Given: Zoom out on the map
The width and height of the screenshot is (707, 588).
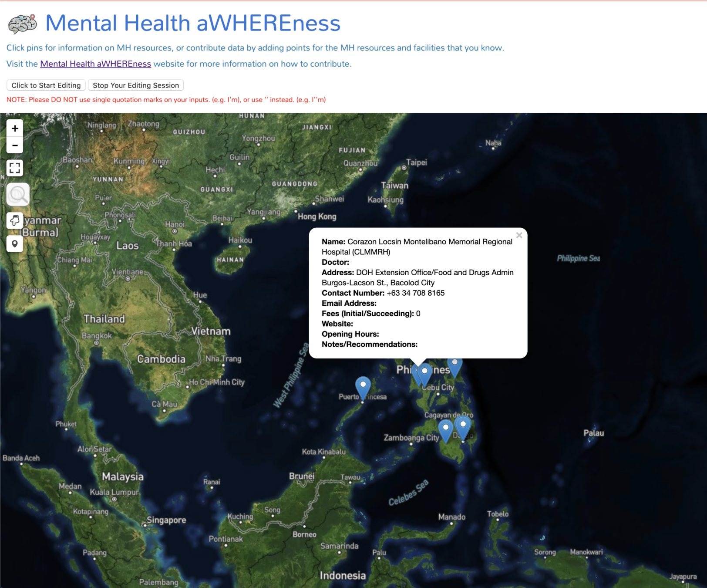Looking at the screenshot, I should click(15, 145).
